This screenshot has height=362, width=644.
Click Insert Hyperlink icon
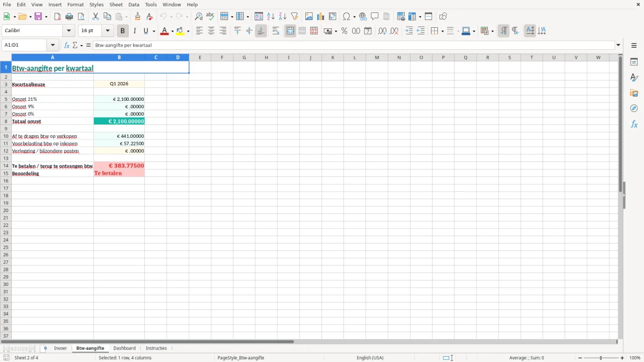pos(363,17)
